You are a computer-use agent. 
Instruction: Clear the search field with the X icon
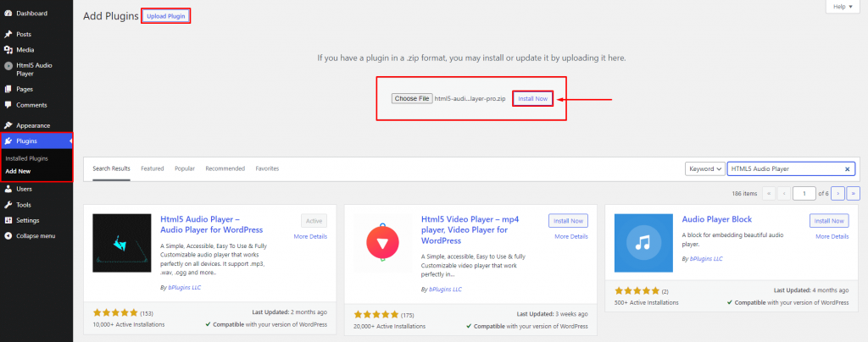coord(847,169)
